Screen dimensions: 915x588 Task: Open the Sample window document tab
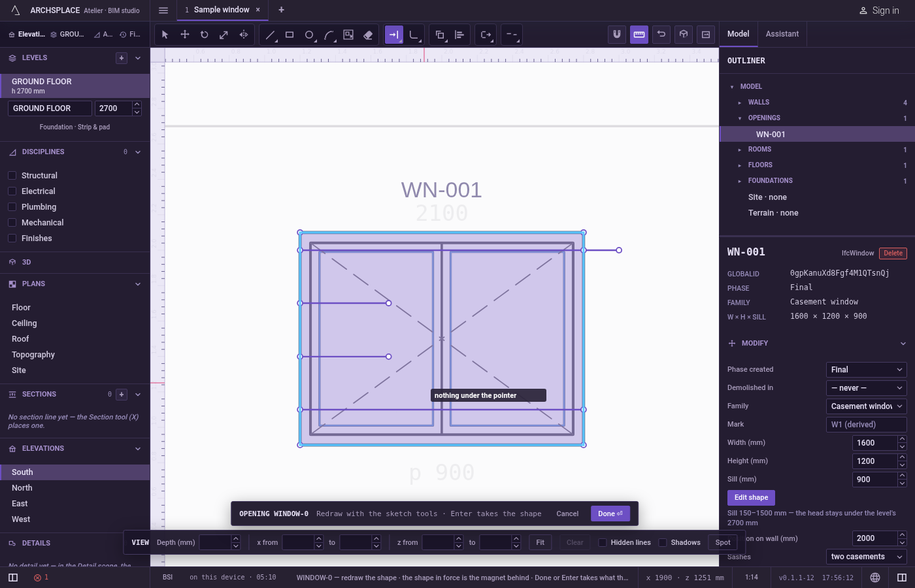point(222,10)
